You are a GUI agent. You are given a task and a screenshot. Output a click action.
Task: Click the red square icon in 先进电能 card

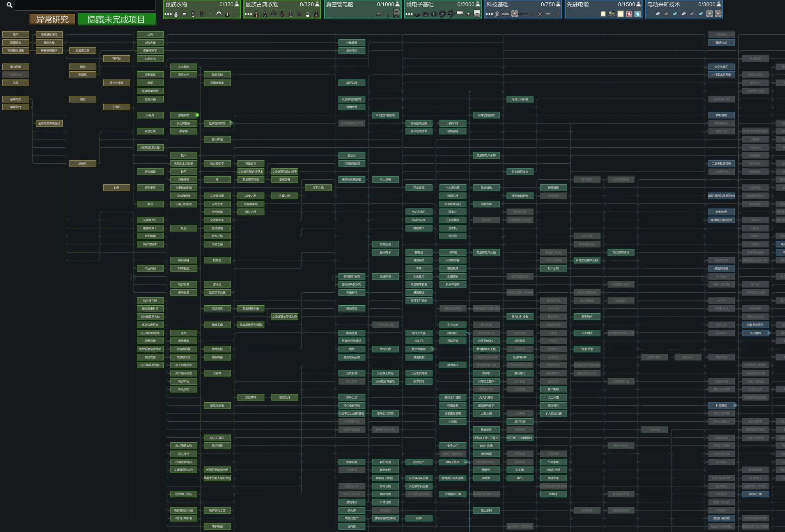click(629, 14)
